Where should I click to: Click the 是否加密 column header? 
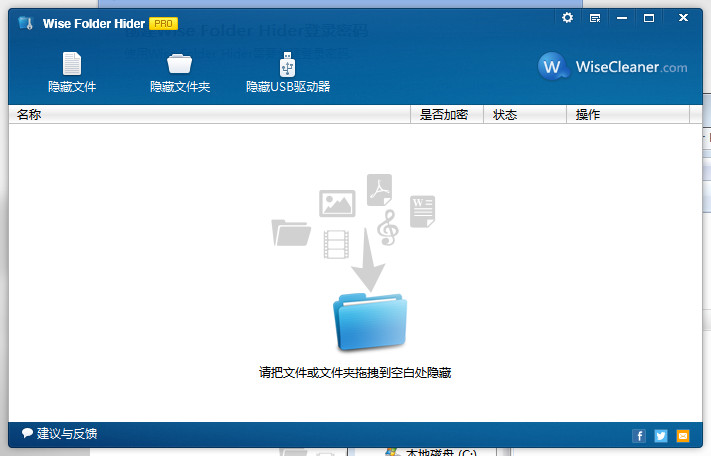point(445,115)
